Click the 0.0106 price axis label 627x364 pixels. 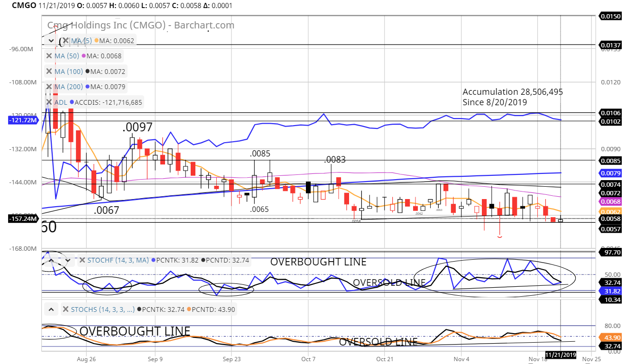[x=610, y=113]
